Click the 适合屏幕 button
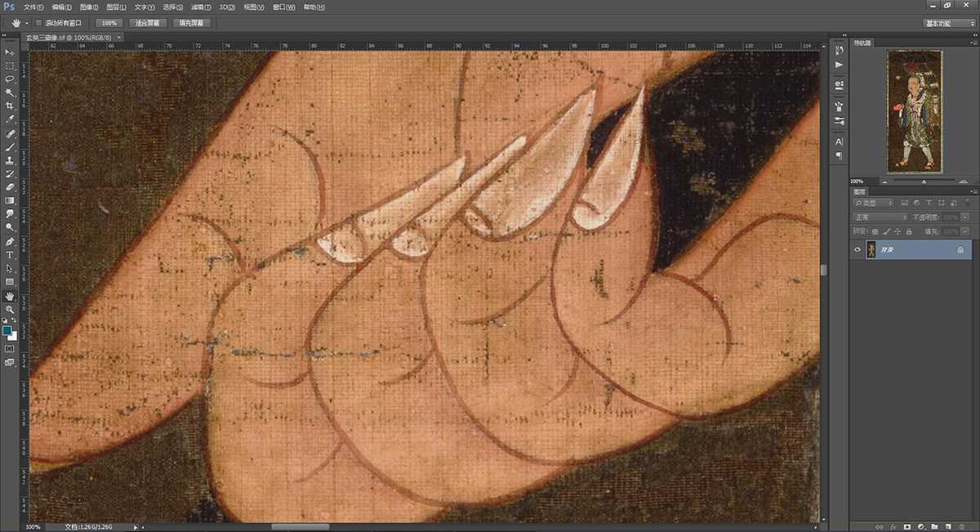The image size is (980, 532). tap(147, 23)
